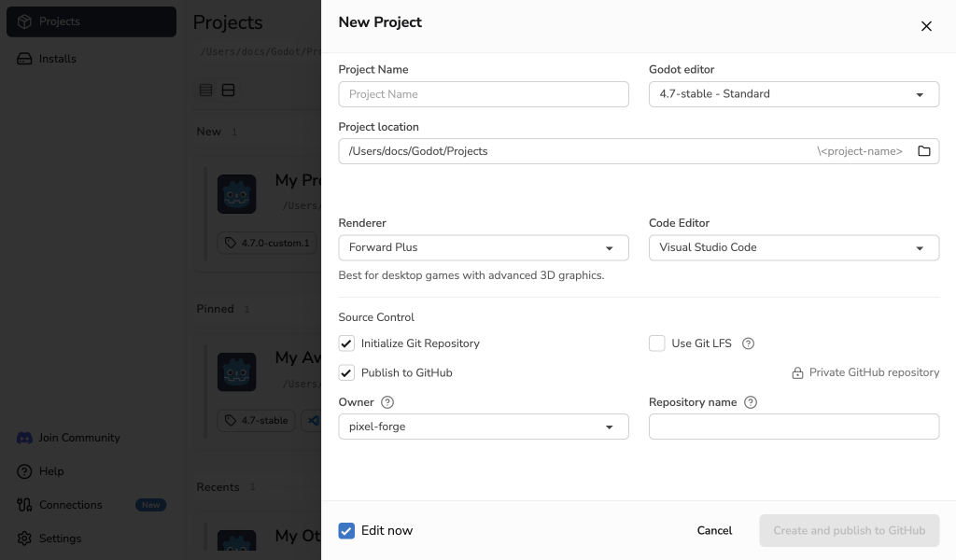Image resolution: width=956 pixels, height=560 pixels.
Task: Click the Godot icon in Pinned section
Action: coord(236,371)
